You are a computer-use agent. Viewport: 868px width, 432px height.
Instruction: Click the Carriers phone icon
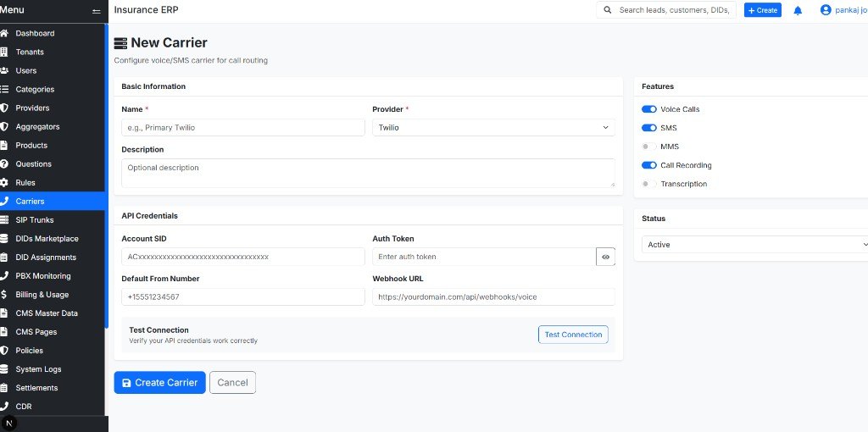[x=4, y=201]
